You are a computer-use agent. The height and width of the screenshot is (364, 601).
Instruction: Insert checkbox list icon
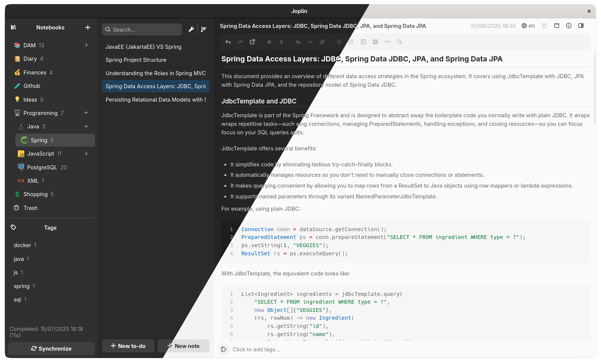[363, 42]
